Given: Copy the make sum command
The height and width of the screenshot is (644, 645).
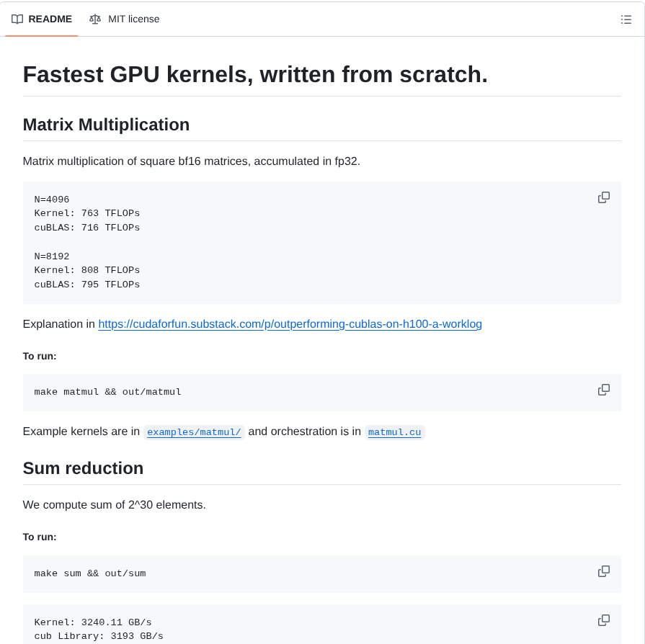Looking at the screenshot, I should click(x=603, y=571).
